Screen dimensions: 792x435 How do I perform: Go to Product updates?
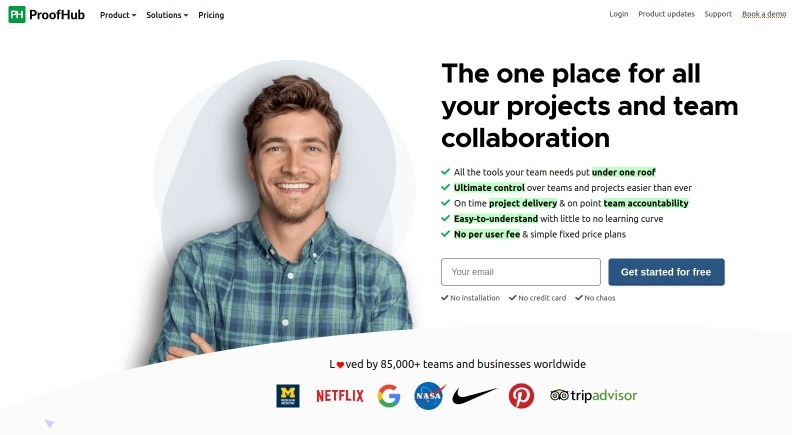(666, 14)
